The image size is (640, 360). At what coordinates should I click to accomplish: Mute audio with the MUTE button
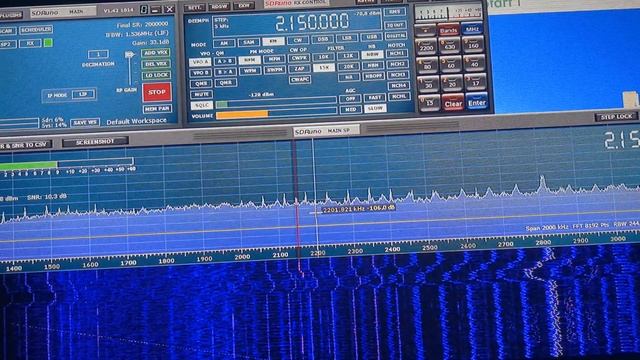click(x=201, y=95)
